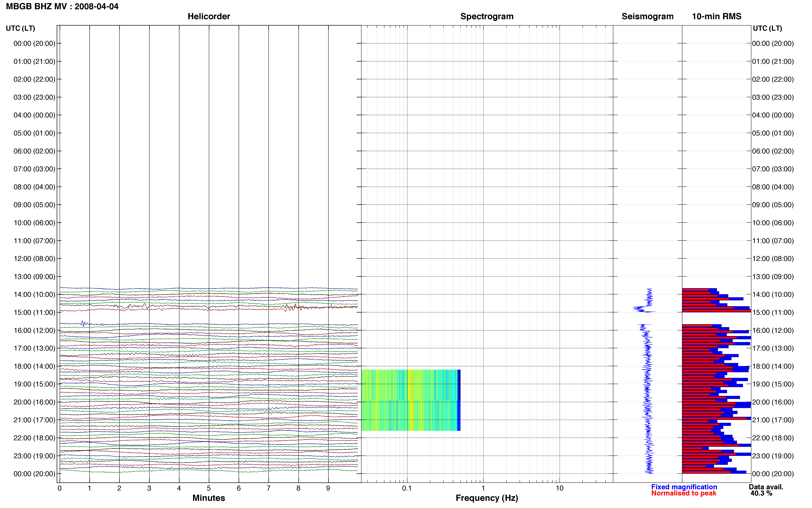812x508 pixels.
Task: Select left time label '15:00 (11:00)'
Action: click(34, 312)
